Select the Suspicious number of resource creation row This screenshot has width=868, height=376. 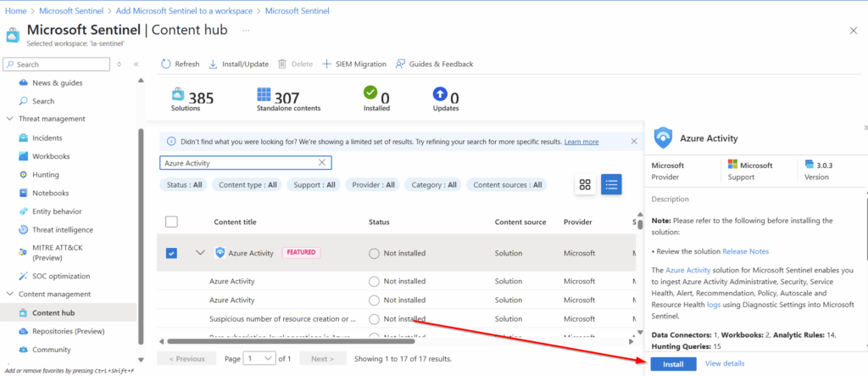pyautogui.click(x=397, y=319)
